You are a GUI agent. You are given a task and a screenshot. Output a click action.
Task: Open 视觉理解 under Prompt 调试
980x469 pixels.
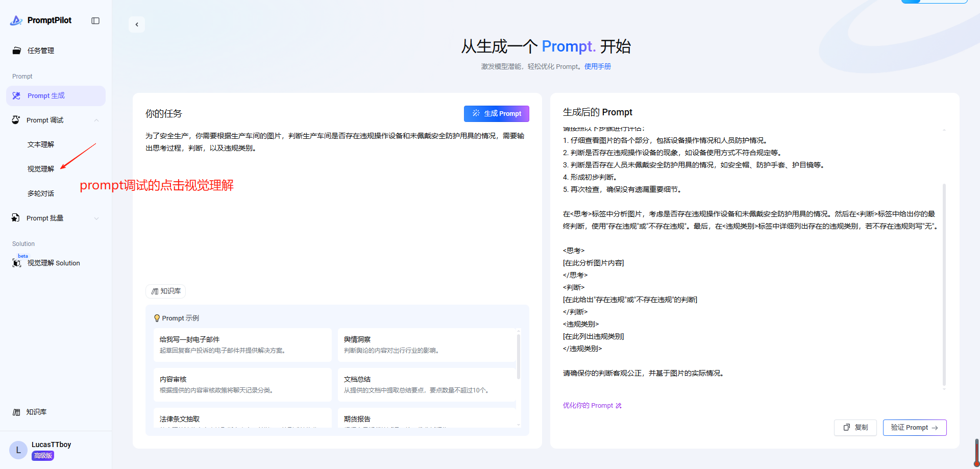coord(41,169)
